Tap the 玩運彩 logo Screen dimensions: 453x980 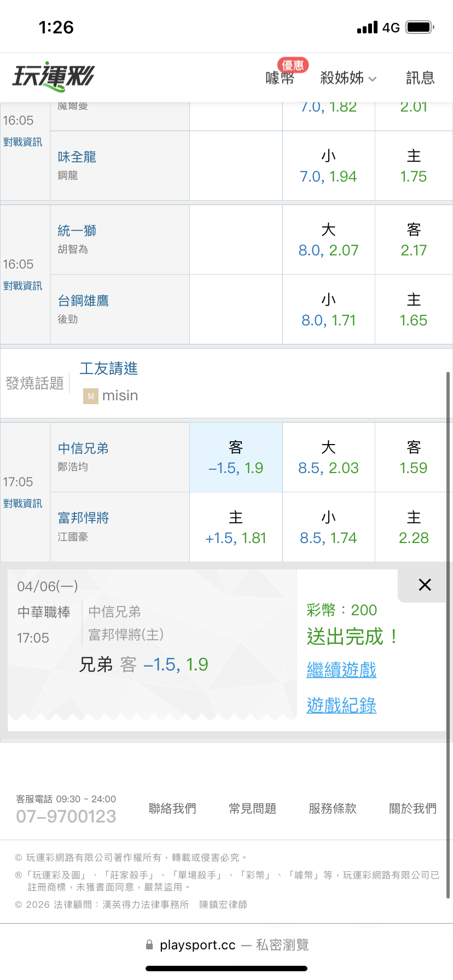54,77
